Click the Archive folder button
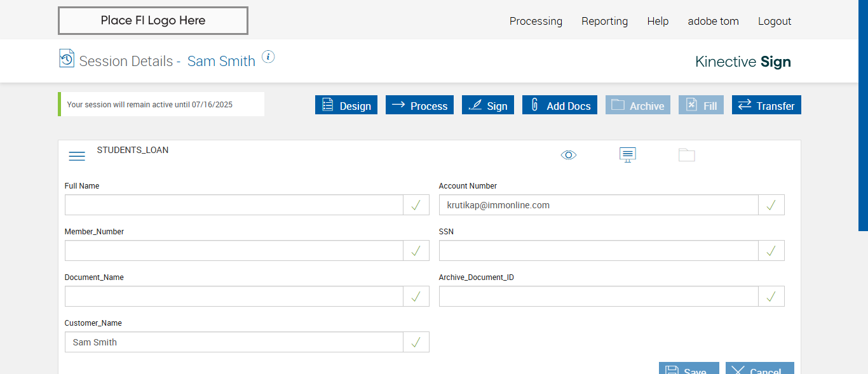868x374 pixels. (638, 105)
